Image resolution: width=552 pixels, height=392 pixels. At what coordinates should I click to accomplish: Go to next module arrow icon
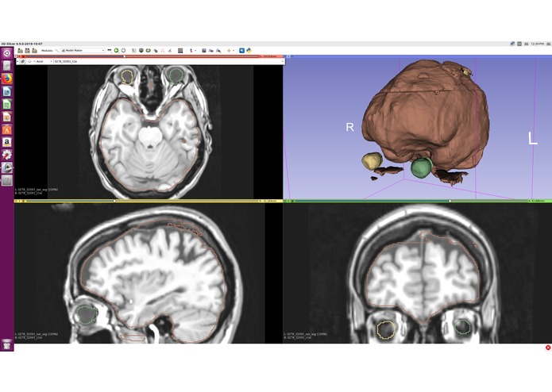(124, 51)
